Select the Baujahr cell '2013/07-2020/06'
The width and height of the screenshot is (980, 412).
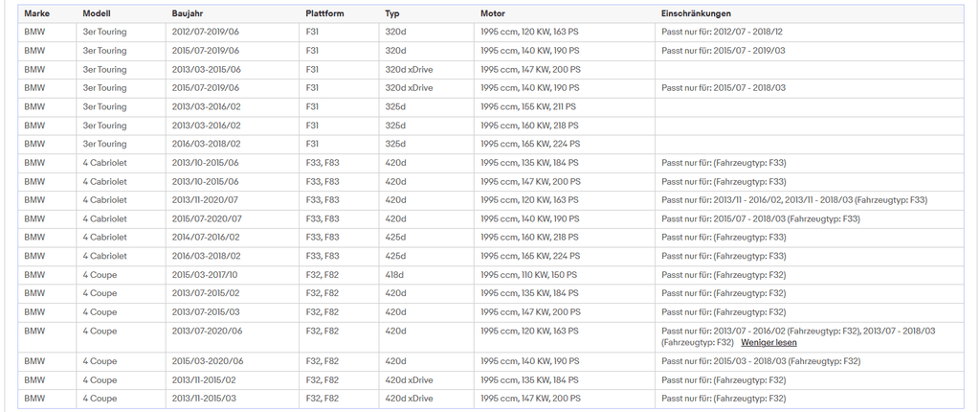(208, 331)
